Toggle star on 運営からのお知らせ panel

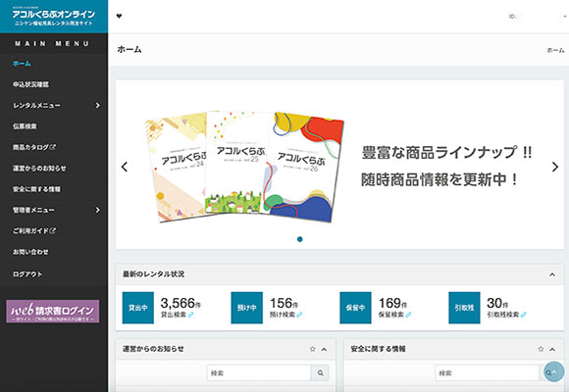[312, 349]
